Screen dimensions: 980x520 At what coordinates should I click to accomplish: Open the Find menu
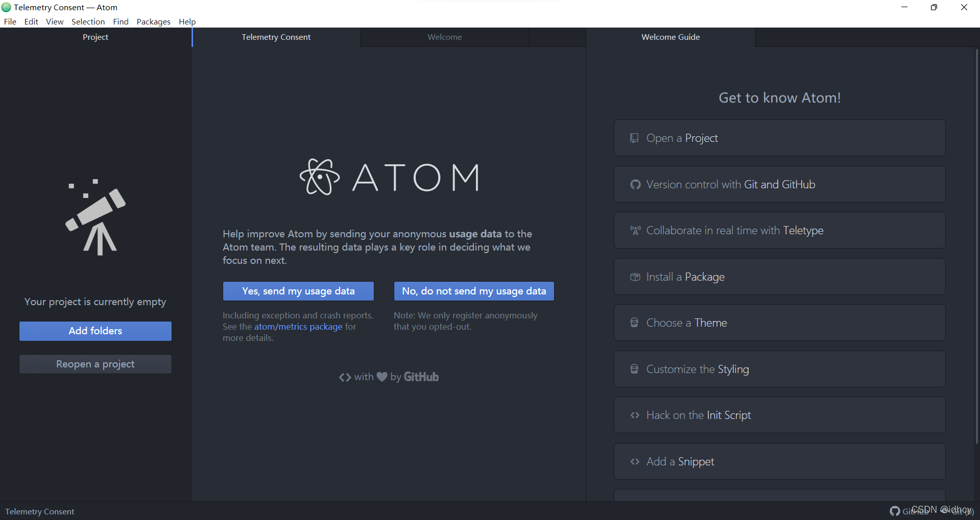pos(121,21)
